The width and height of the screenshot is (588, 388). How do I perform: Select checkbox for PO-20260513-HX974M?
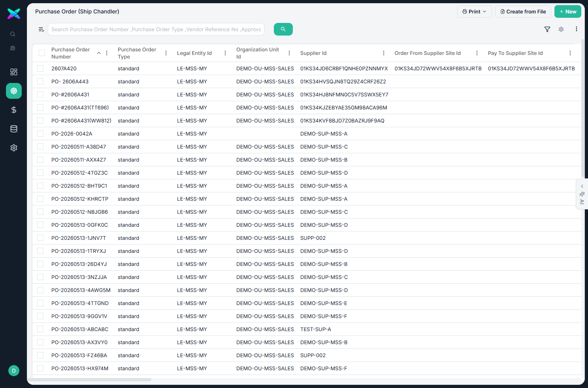[x=40, y=368]
